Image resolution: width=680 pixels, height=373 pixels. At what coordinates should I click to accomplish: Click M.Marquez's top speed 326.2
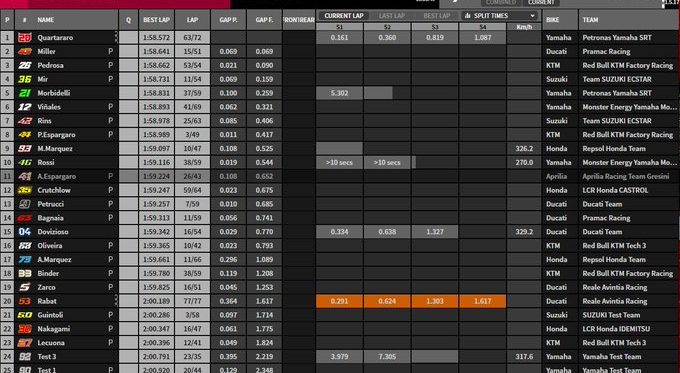[524, 148]
